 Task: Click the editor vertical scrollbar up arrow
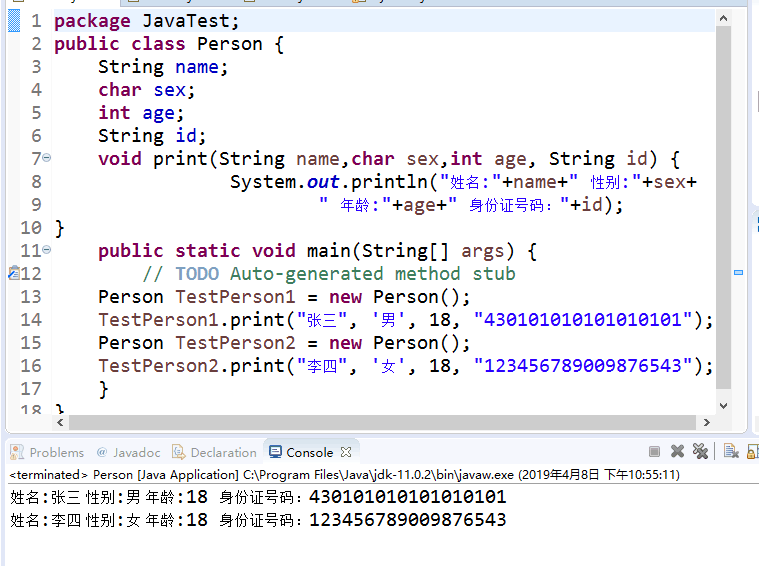click(x=723, y=18)
